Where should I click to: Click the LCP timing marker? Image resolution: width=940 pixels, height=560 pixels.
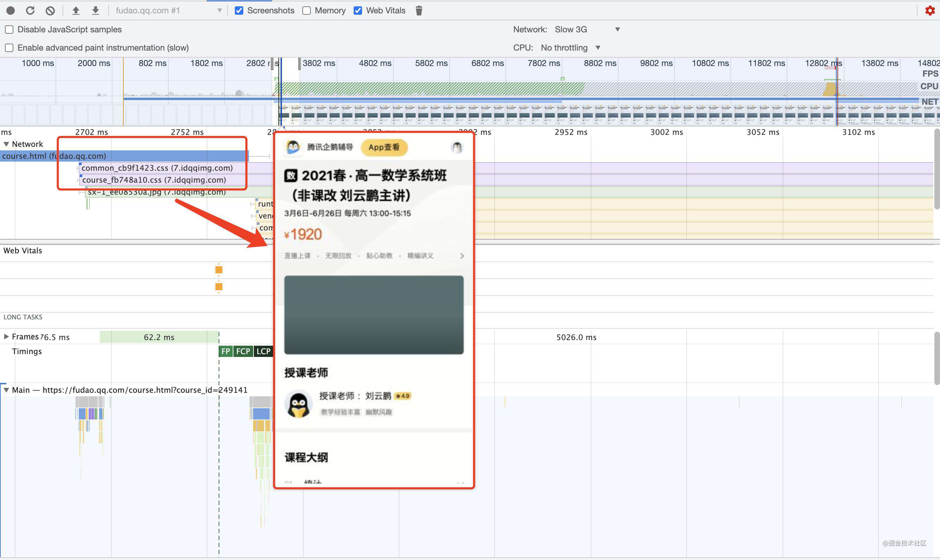click(264, 351)
